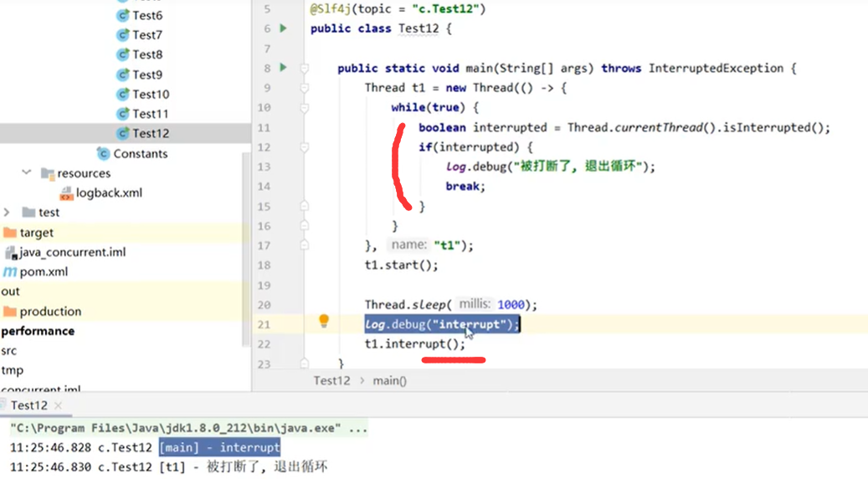Click the Thread.sleep call on line 20
Screen dimensions: 868x479
point(450,305)
